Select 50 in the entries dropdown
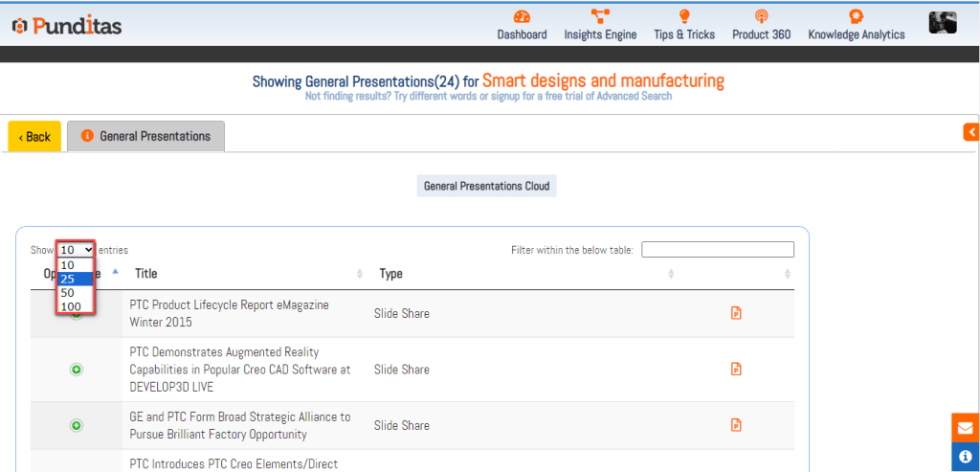Screen dimensions: 980x472 tap(68, 293)
